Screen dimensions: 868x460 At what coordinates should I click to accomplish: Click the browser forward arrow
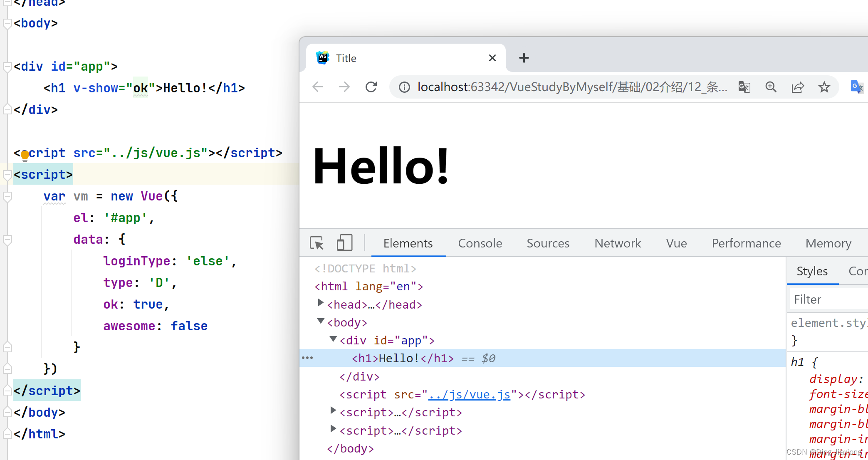[344, 87]
